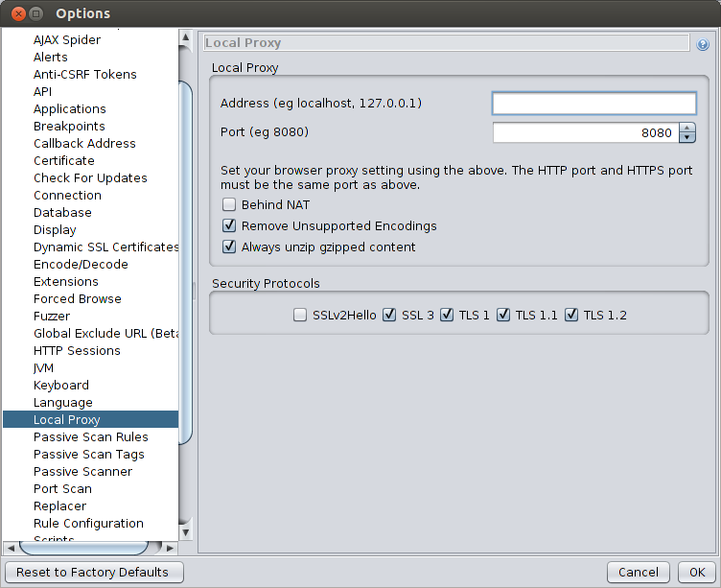Toggle the TLS 1.1 checkbox
The height and width of the screenshot is (588, 721).
coord(503,315)
